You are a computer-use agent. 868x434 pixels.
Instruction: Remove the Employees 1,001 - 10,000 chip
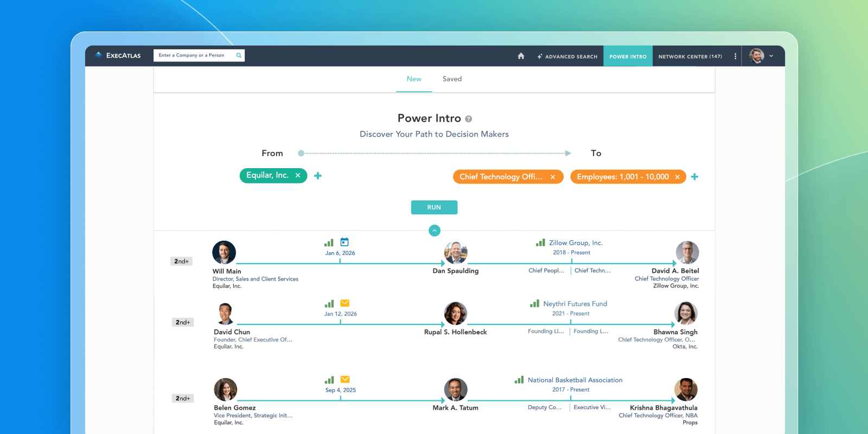677,177
